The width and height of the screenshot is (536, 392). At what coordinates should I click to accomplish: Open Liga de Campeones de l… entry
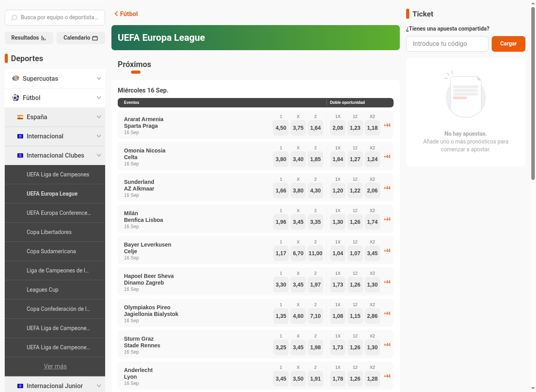click(x=55, y=270)
